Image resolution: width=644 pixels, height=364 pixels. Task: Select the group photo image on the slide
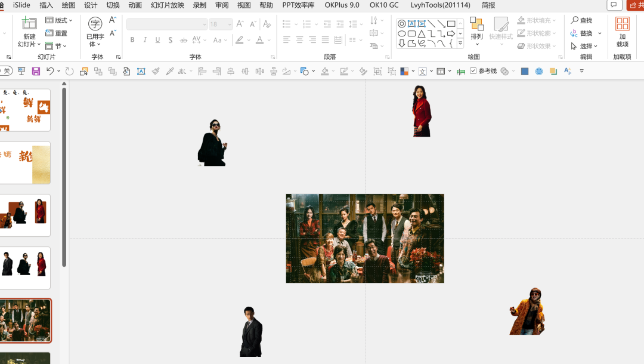(x=365, y=238)
